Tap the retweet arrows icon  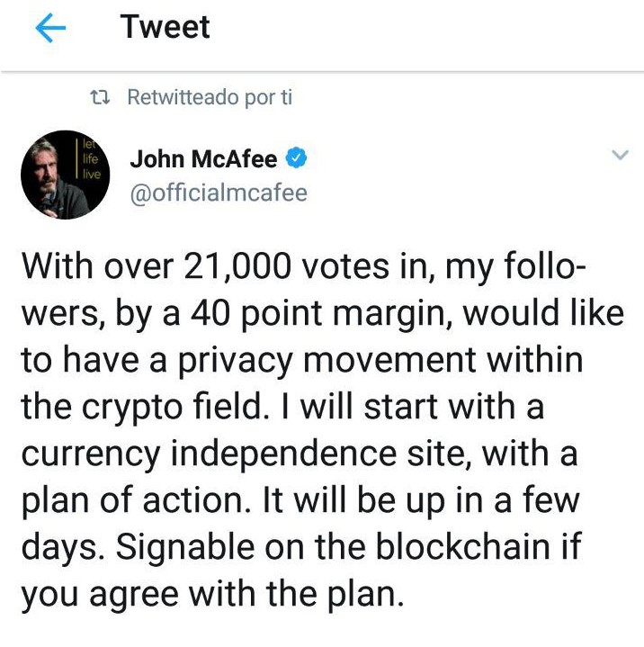100,98
